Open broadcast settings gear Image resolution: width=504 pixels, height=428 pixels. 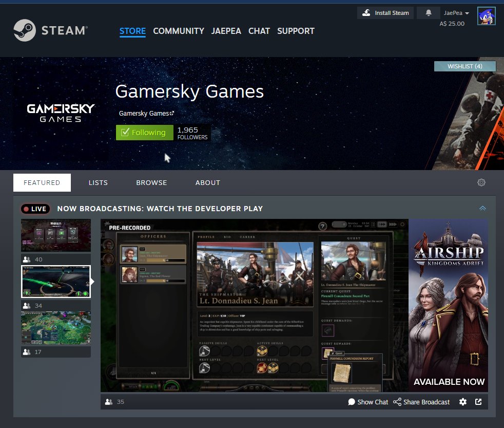(x=463, y=402)
